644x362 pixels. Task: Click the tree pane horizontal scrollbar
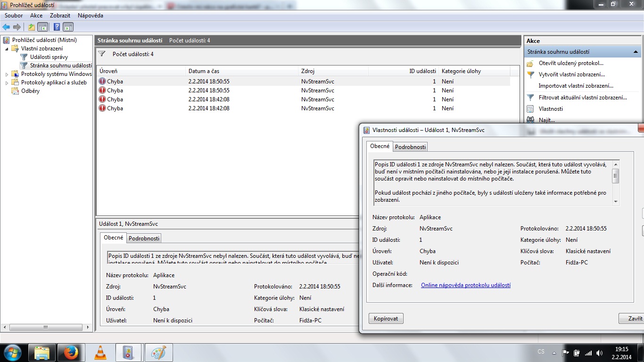tap(47, 327)
